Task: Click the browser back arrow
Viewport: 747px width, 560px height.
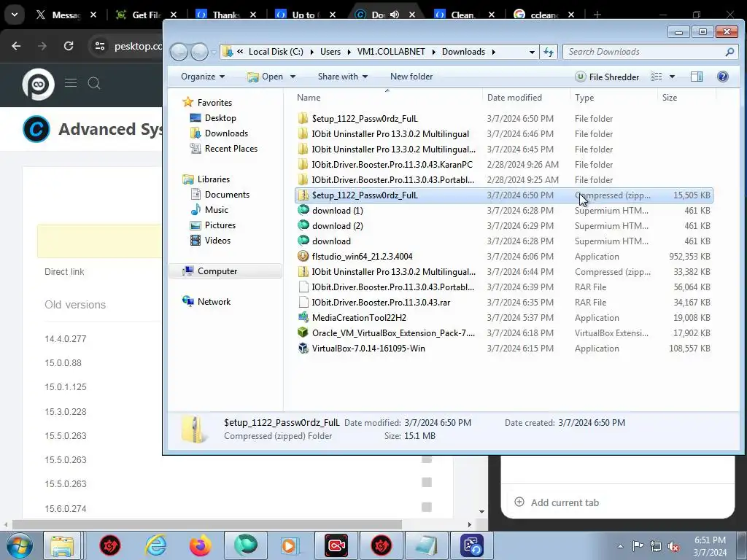Action: 16,46
